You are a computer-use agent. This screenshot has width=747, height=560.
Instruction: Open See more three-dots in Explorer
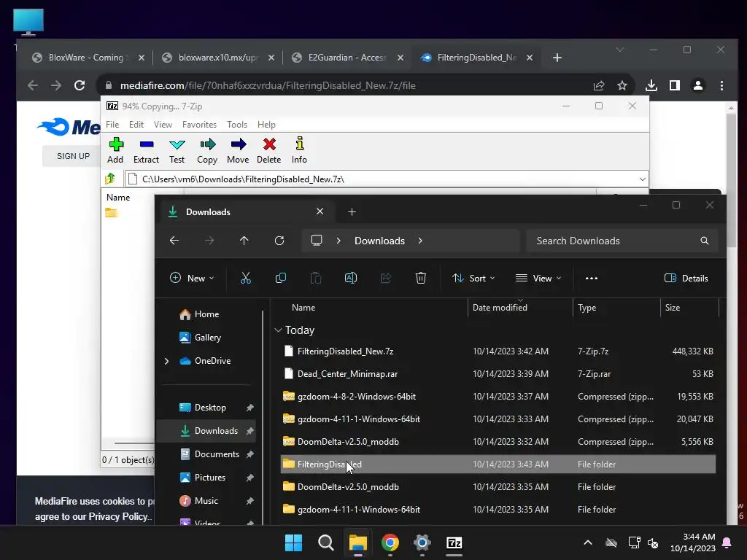(591, 278)
